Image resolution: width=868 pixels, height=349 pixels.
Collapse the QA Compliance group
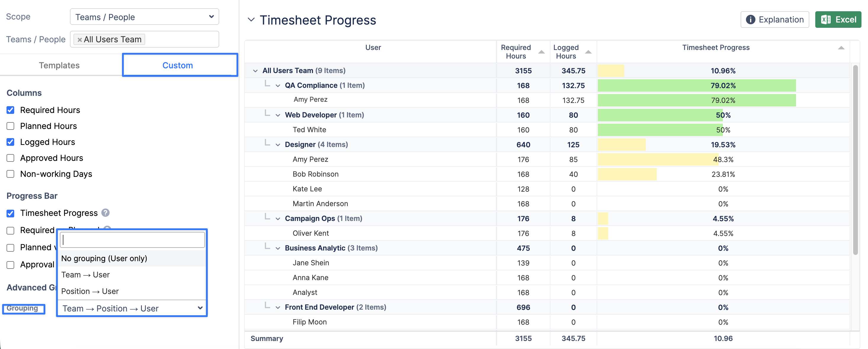(x=278, y=85)
